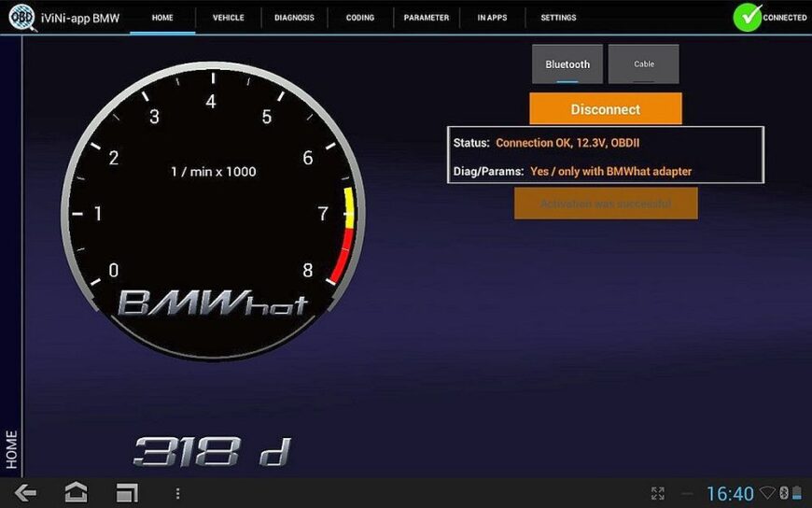Open the SETTINGS tab

pyautogui.click(x=558, y=18)
